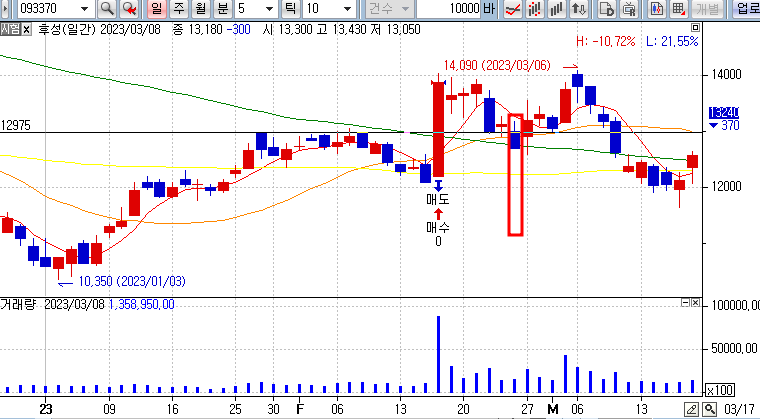Click the magnifier icon with red arrow

tap(128, 9)
